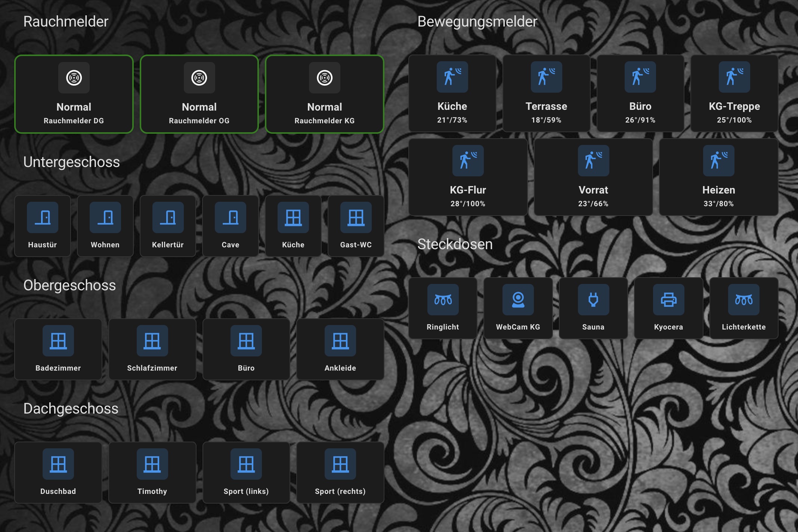Toggle the Kyocera printer socket
The width and height of the screenshot is (798, 532).
click(668, 308)
